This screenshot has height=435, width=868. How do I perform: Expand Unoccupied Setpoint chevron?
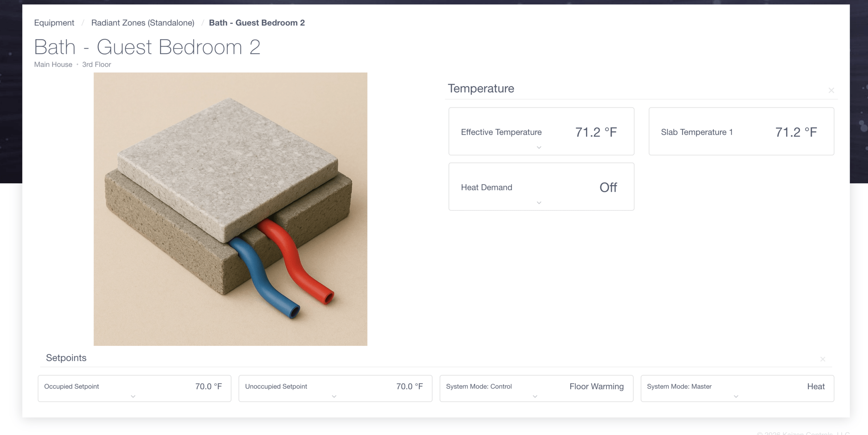[x=334, y=396]
